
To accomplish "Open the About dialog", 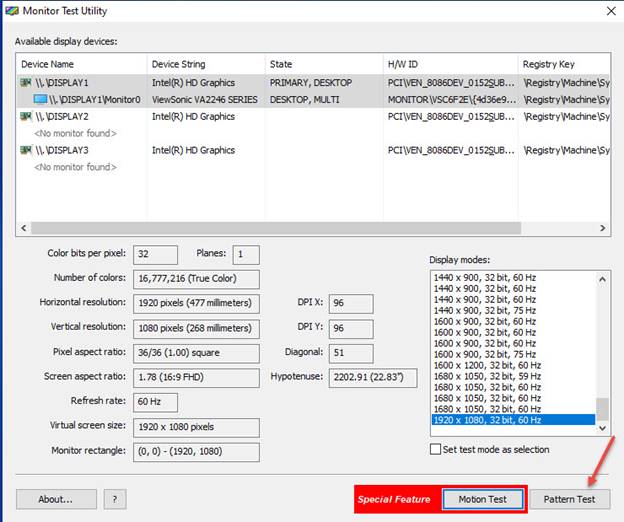I will pos(56,499).
